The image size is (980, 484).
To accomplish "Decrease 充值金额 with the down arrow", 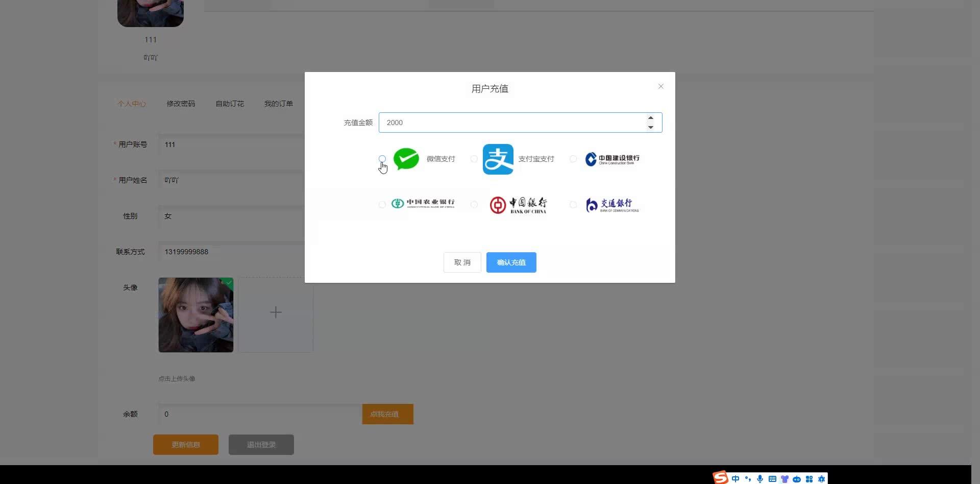I will pos(651,127).
